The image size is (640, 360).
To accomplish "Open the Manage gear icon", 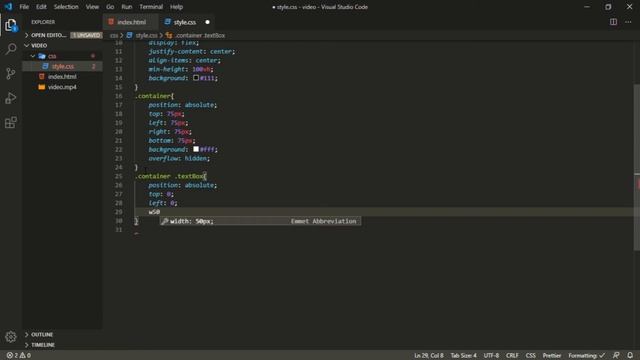I will click(11, 337).
